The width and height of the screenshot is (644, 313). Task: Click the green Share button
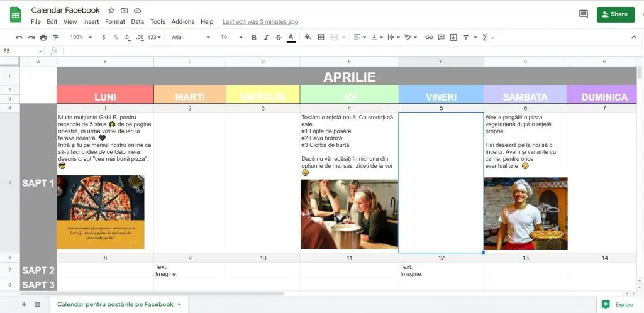click(616, 14)
